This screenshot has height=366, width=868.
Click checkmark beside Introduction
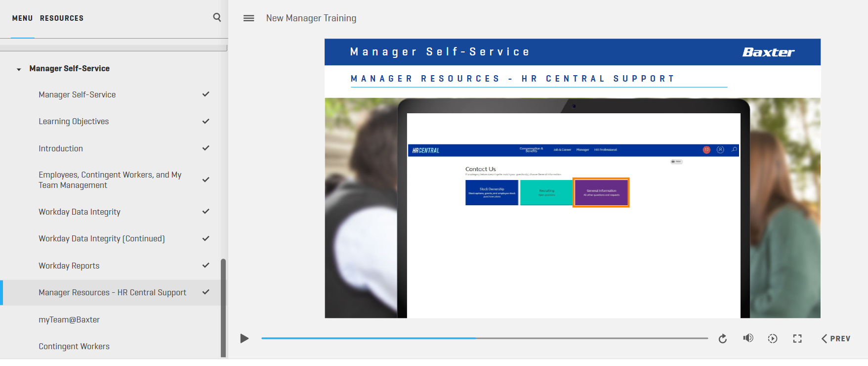[206, 148]
